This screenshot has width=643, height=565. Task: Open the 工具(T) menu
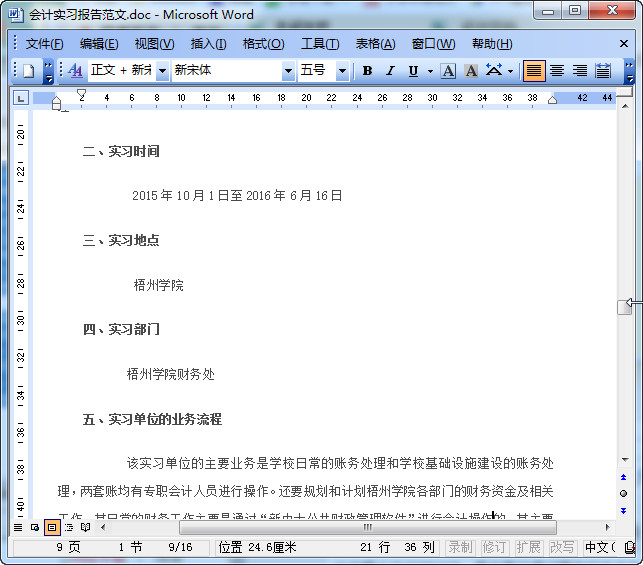click(320, 44)
